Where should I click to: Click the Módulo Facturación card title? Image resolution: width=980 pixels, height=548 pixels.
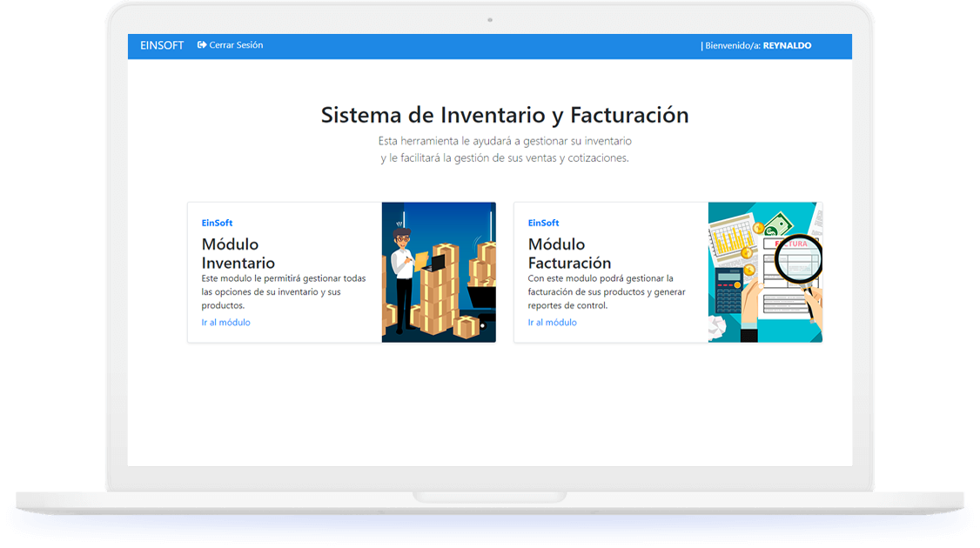569,253
